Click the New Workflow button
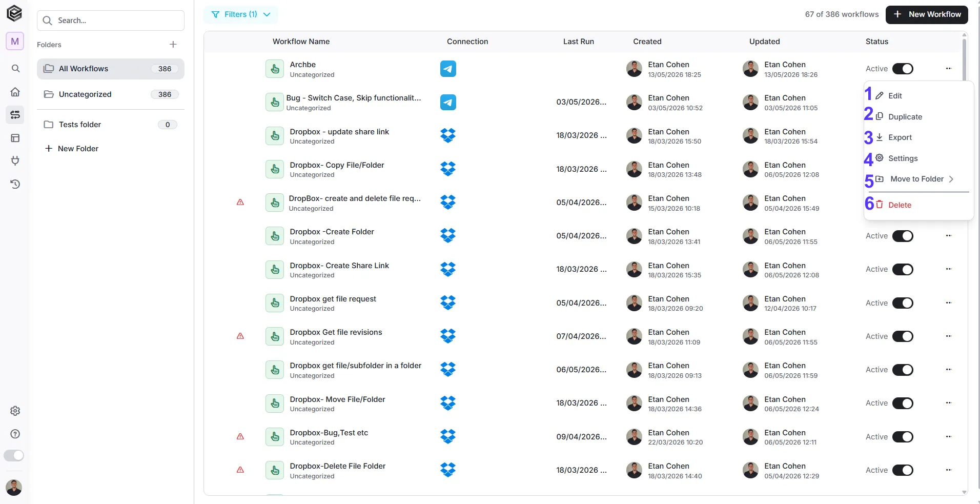Viewport: 980px width, 504px height. [x=927, y=14]
